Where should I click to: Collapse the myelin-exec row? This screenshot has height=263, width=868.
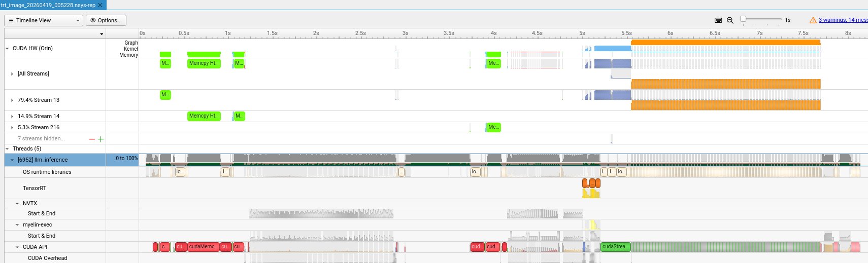click(17, 225)
